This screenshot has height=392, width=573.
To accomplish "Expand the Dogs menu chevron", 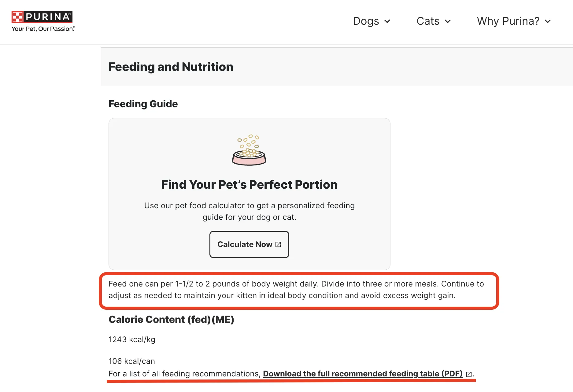I will (x=387, y=21).
